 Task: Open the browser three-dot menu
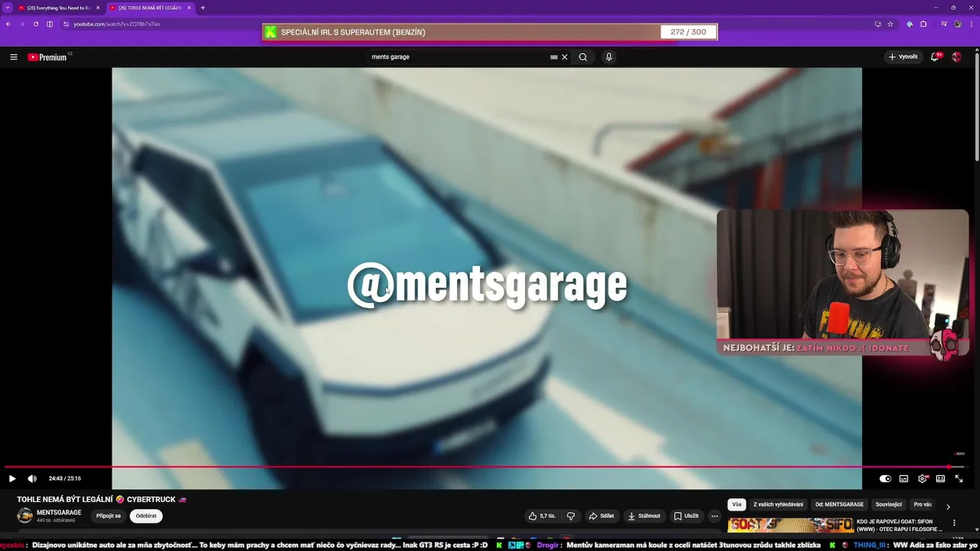972,24
